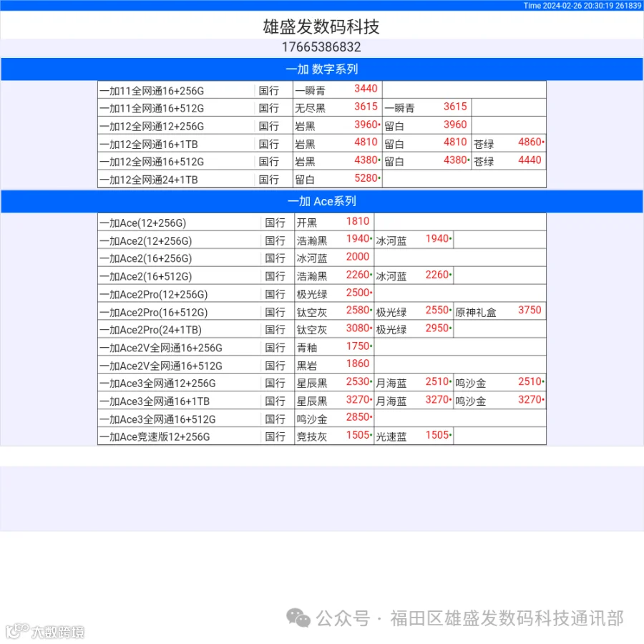Click price 1750 for 青釉
The height and width of the screenshot is (644, 644).
coord(358,346)
